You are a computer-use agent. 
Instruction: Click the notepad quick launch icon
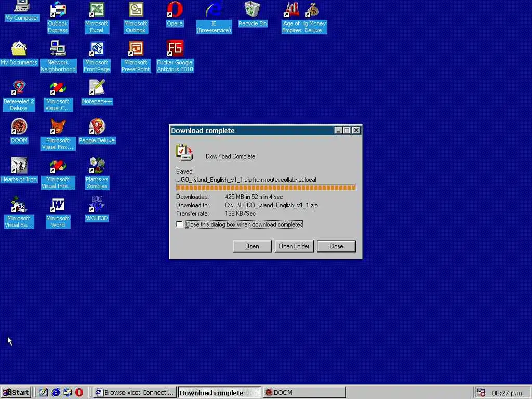44,393
